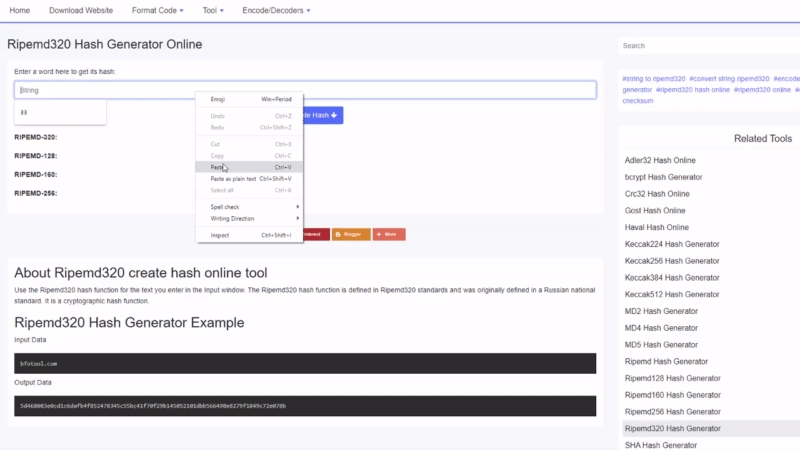Open the Adler32 Hash Online link

pyautogui.click(x=660, y=160)
